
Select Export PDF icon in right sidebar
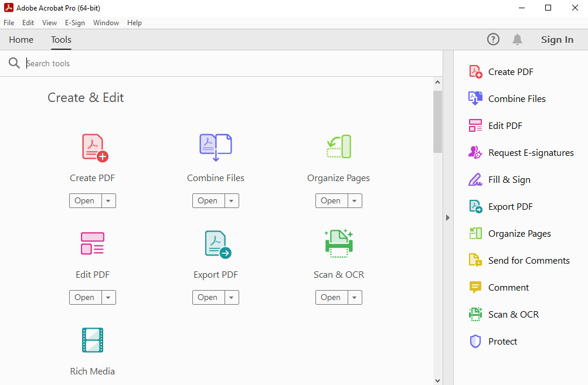pos(475,206)
